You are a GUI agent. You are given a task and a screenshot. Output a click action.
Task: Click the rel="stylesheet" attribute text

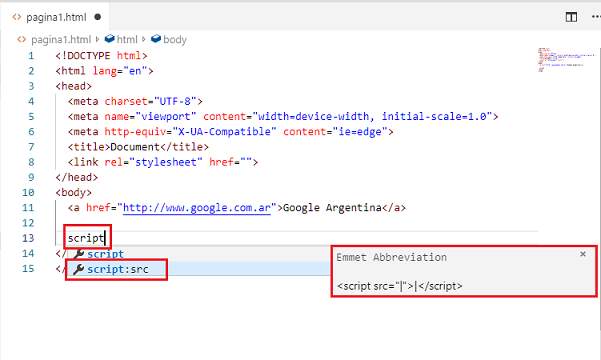point(153,162)
